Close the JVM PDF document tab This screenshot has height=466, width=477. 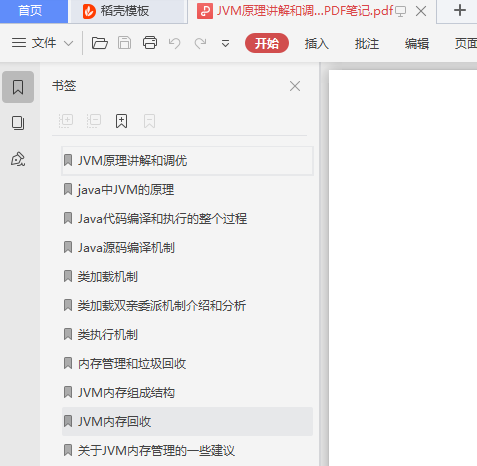[421, 11]
